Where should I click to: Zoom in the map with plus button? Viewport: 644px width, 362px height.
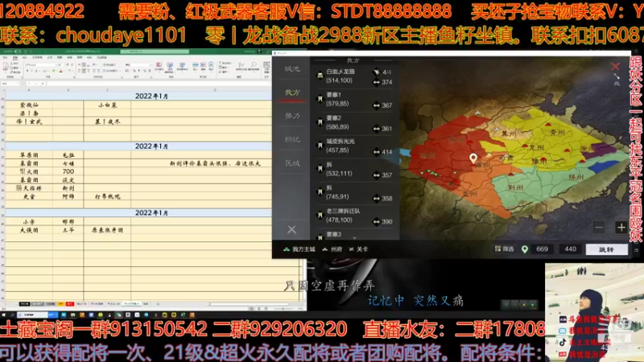(x=621, y=228)
